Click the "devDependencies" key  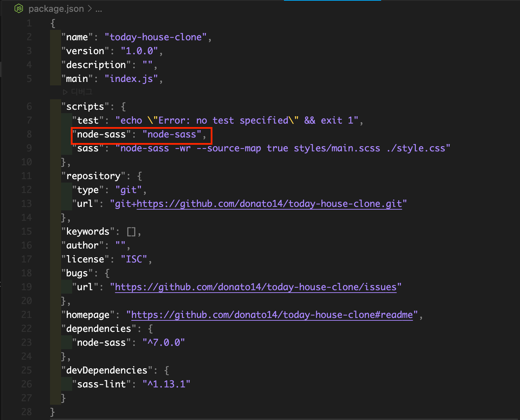pyautogui.click(x=107, y=370)
